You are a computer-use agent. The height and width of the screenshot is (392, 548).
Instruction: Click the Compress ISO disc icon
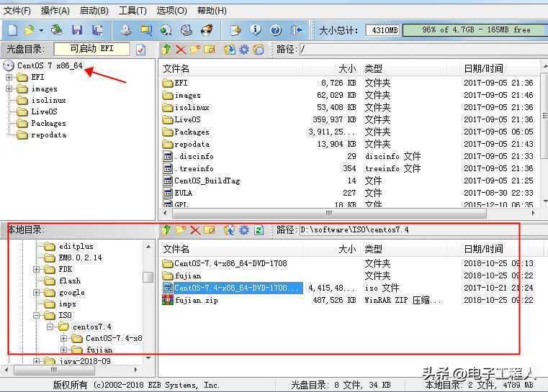click(x=166, y=30)
